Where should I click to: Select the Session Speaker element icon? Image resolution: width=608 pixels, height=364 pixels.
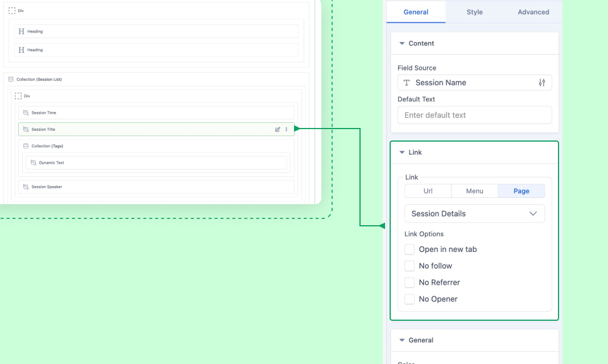tap(26, 187)
